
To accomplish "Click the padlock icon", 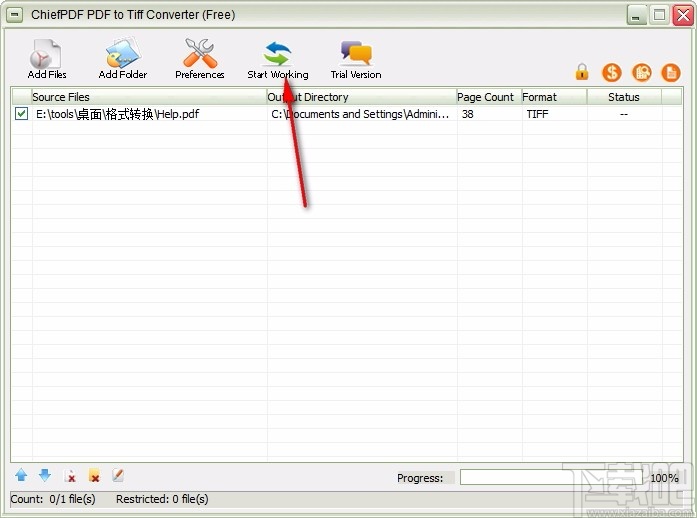I will (x=582, y=72).
